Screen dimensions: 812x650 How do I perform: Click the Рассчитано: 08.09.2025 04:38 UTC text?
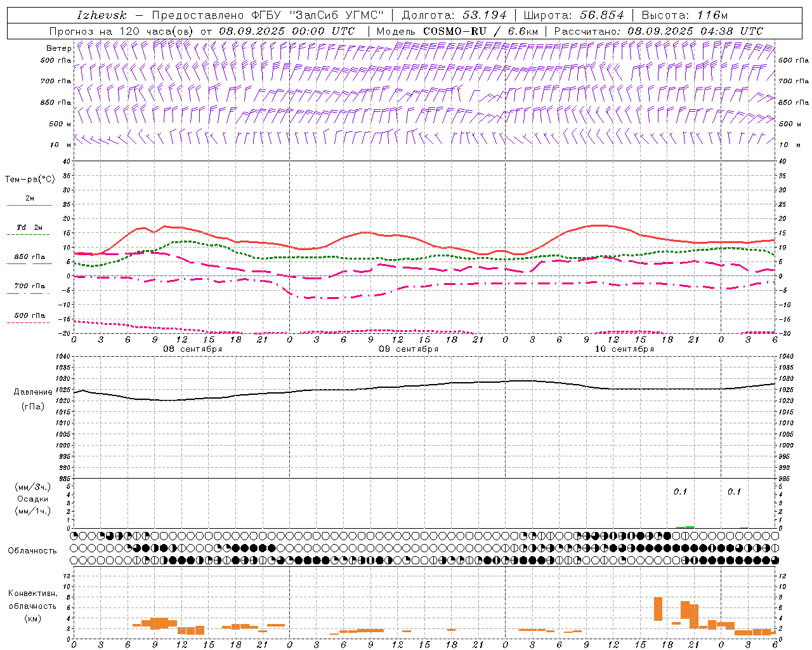tap(658, 31)
